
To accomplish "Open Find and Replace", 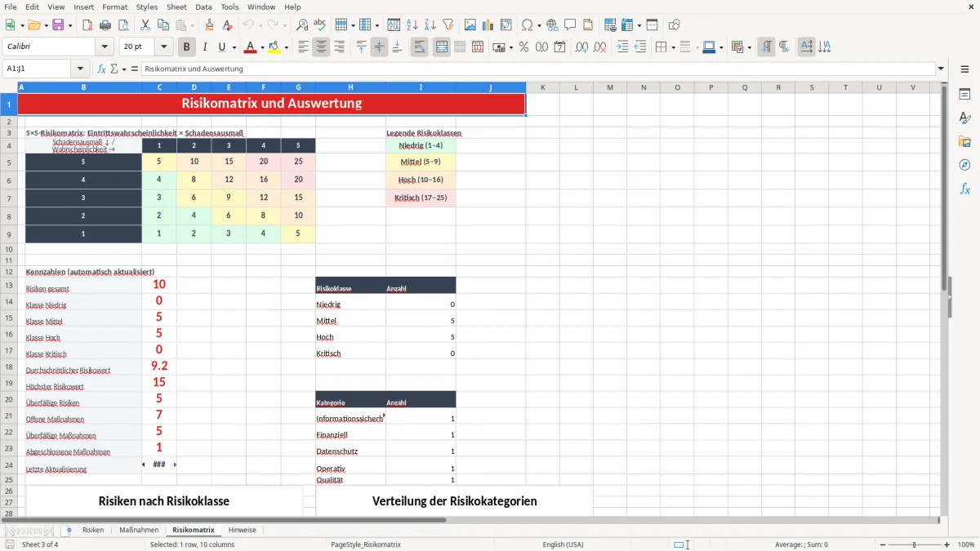I will (x=302, y=24).
